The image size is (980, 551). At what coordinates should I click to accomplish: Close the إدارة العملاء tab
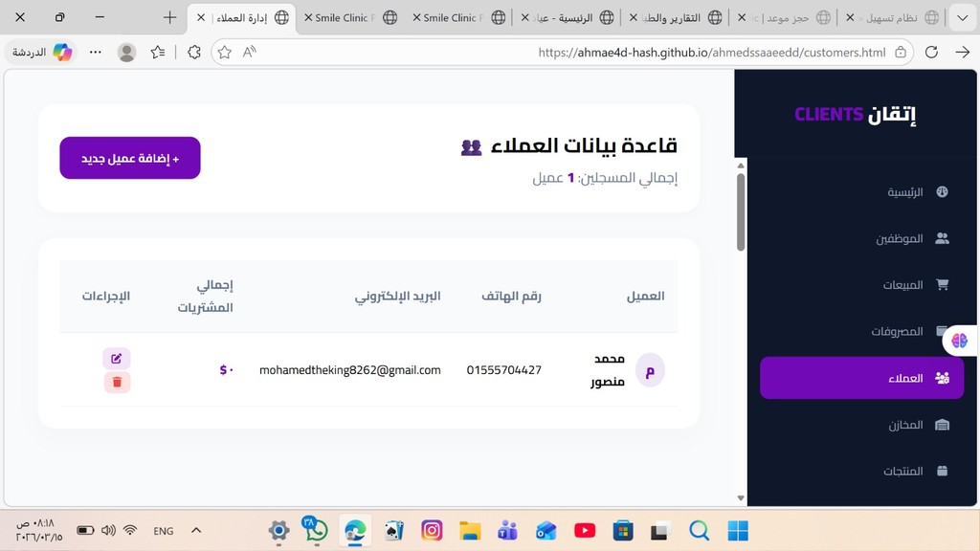201,17
